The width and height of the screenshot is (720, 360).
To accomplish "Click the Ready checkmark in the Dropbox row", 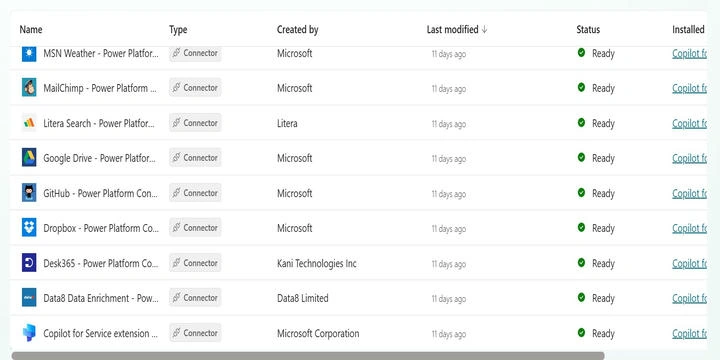I will pos(581,228).
